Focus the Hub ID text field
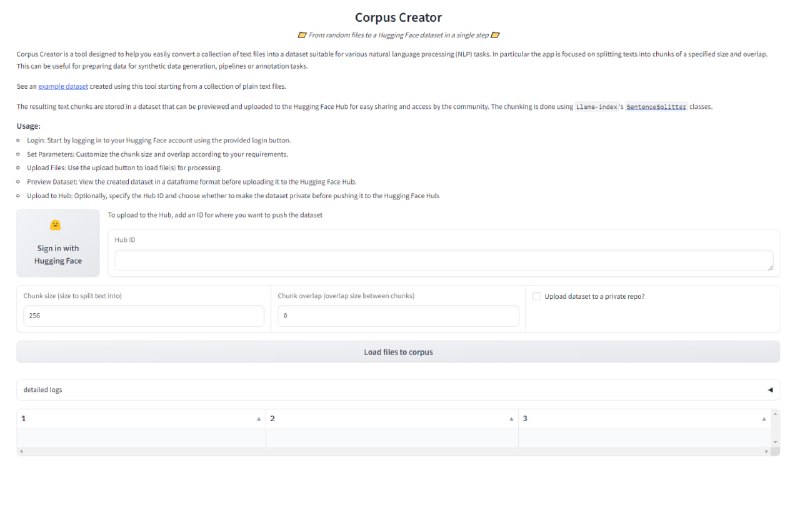Screen dimensions: 800x530 click(444, 260)
